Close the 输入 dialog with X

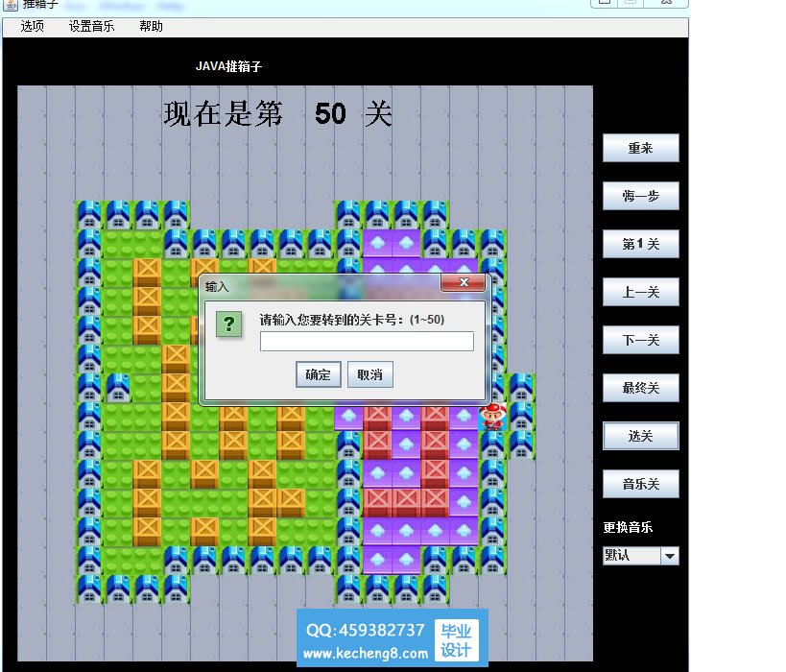(x=464, y=282)
